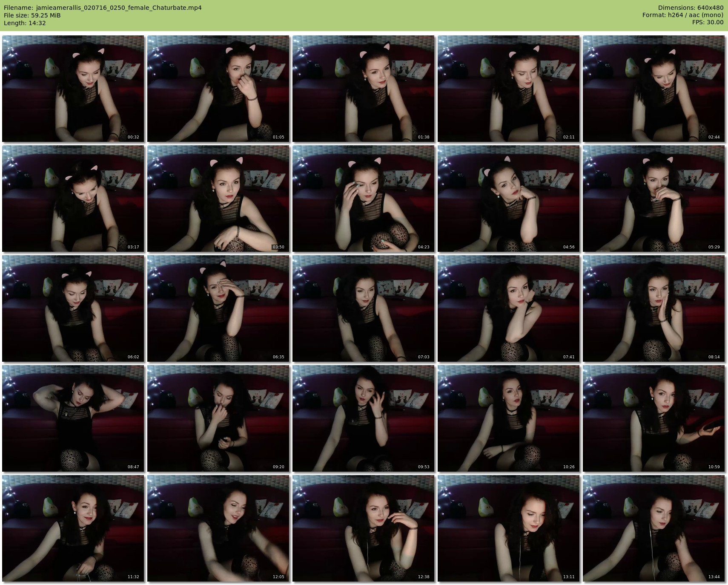Image resolution: width=728 pixels, height=585 pixels.
Task: Click the thumbnail timestamped 04:56
Action: coord(509,199)
